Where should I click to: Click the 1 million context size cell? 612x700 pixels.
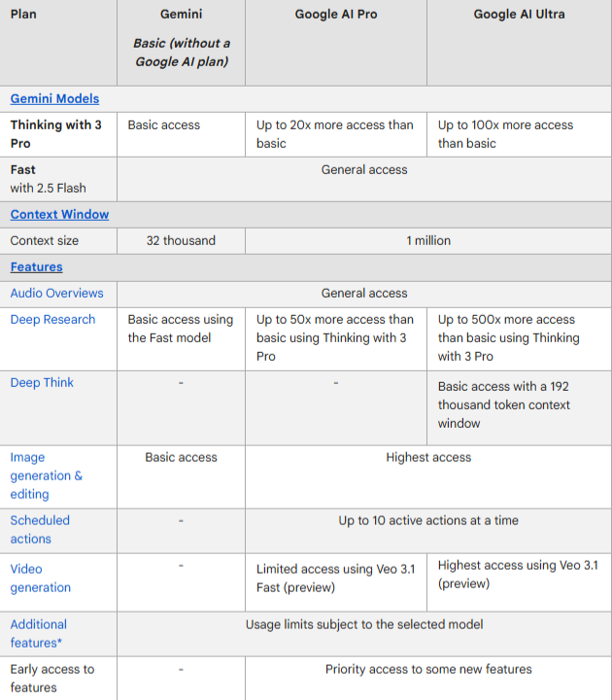pyautogui.click(x=428, y=240)
